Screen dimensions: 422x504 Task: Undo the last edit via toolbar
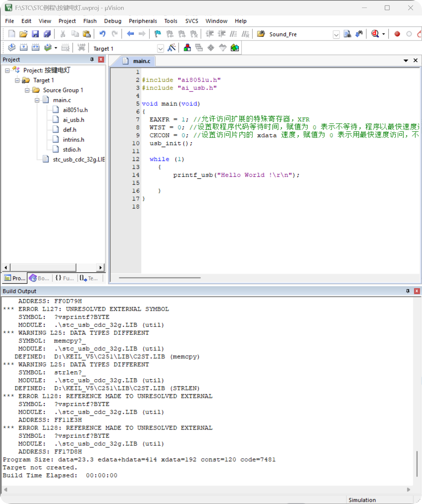[103, 34]
